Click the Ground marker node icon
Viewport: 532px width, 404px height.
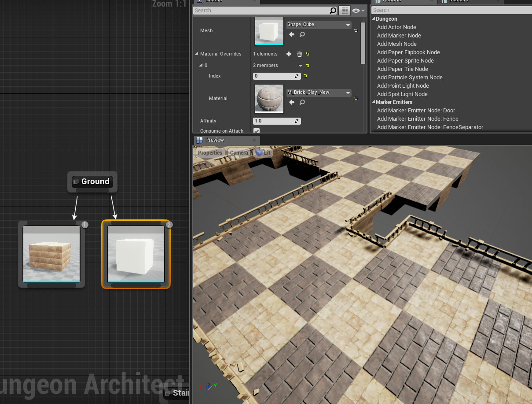76,182
